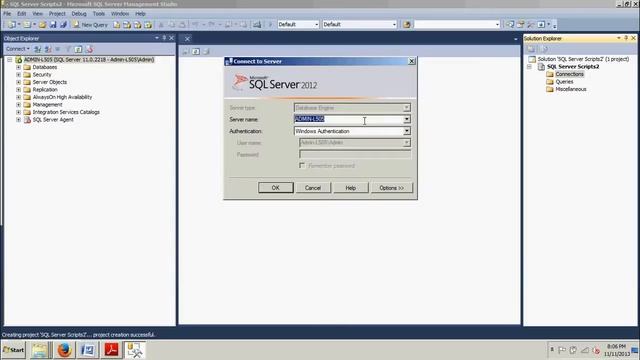Click the Analysis Services DMX Query icon
Image resolution: width=640 pixels, height=360 pixels.
(x=138, y=24)
